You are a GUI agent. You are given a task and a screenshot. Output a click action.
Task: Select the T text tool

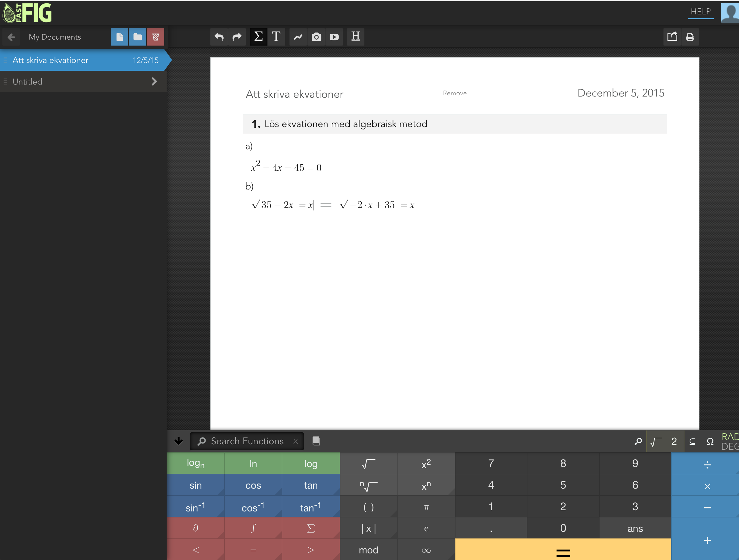tap(276, 37)
